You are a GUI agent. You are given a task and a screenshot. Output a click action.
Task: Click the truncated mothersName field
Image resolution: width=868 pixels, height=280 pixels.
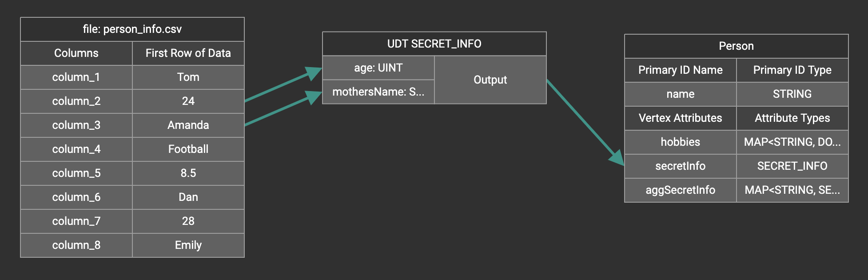pyautogui.click(x=378, y=92)
